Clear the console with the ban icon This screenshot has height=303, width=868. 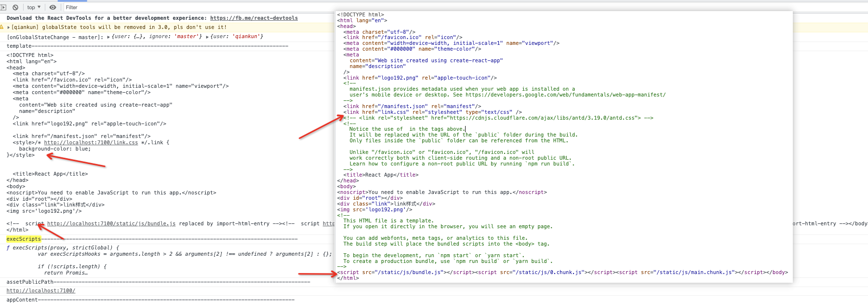(x=15, y=7)
